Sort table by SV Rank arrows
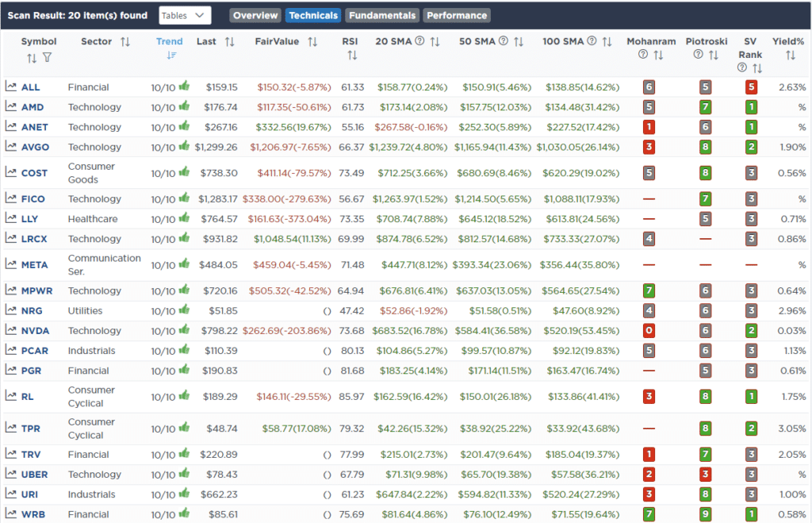The width and height of the screenshot is (812, 523). pos(757,68)
